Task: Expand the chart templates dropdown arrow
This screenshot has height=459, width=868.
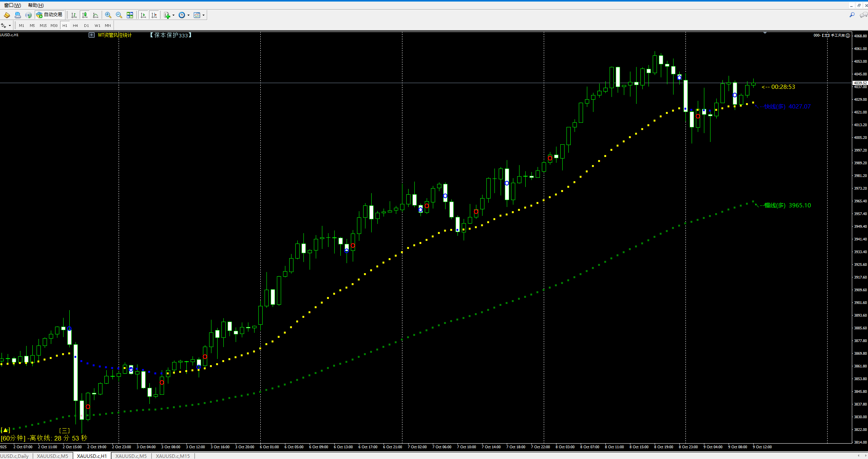Action: coord(203,15)
